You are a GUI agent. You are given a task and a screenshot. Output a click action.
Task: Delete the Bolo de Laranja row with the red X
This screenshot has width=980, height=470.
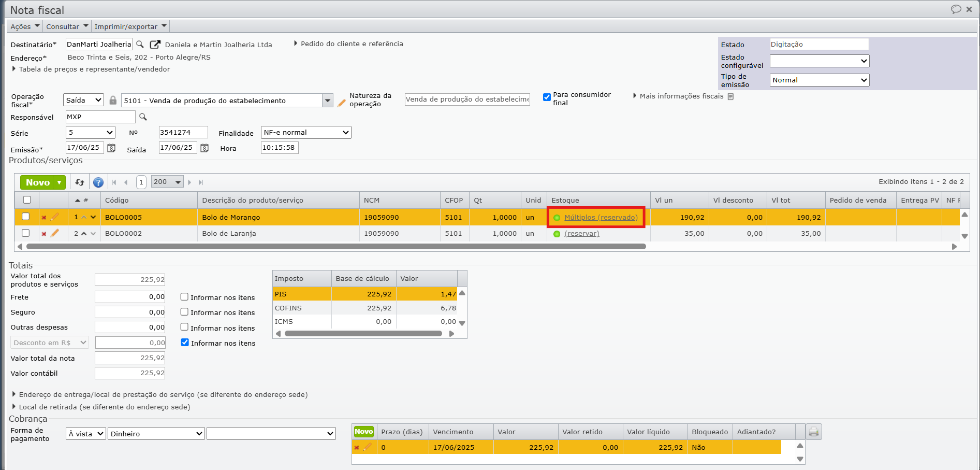pyautogui.click(x=44, y=234)
